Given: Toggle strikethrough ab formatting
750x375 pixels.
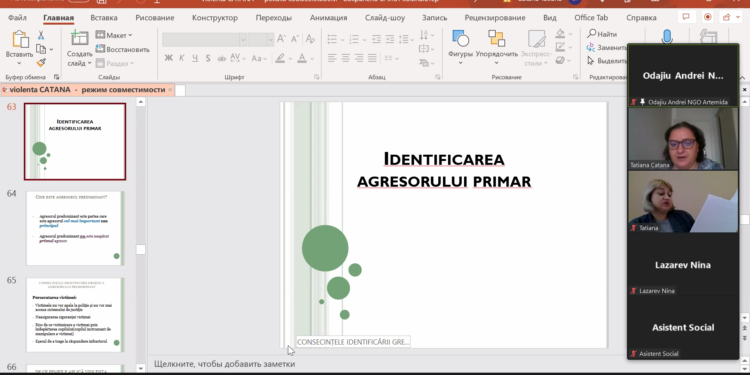Looking at the screenshot, I should [x=221, y=58].
